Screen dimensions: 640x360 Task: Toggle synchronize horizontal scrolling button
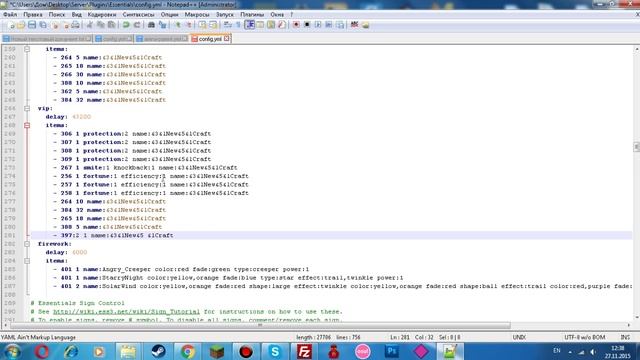pyautogui.click(x=213, y=25)
